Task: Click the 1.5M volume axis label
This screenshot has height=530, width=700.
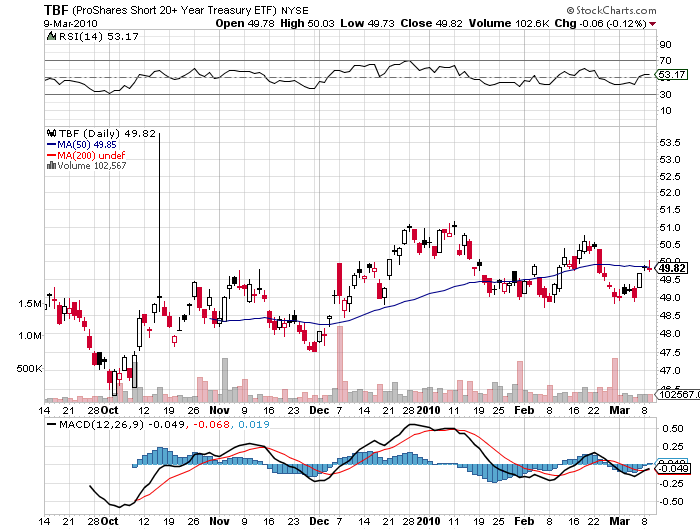Action: click(x=30, y=304)
